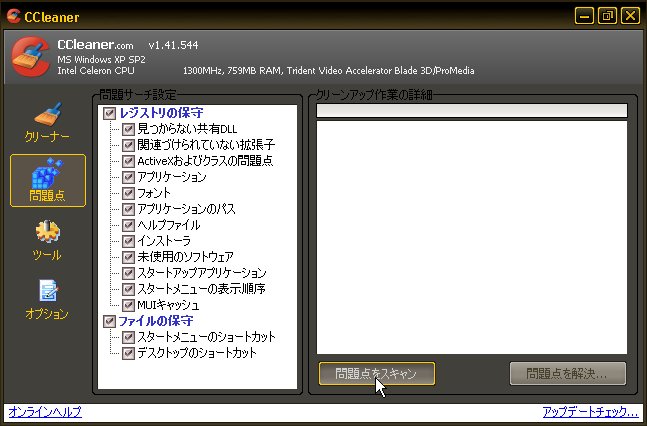Toggle アプリケーションのパス checkbox

point(128,209)
